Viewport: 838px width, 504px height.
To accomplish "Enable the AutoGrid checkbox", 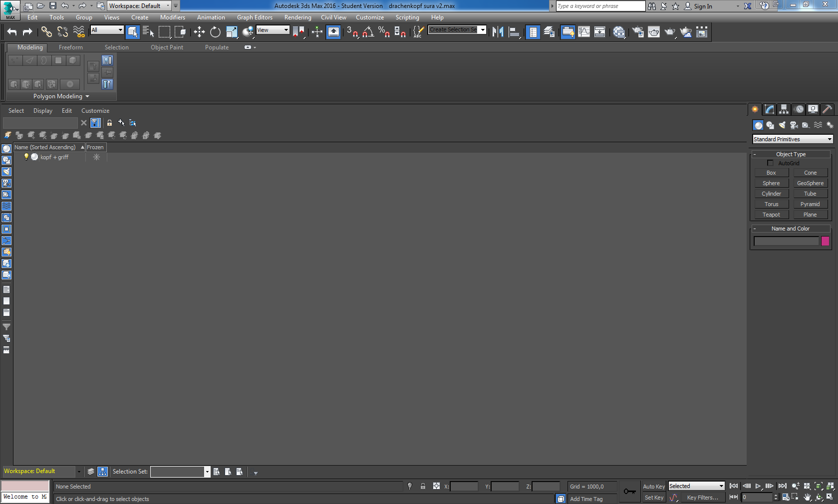I will pos(770,163).
